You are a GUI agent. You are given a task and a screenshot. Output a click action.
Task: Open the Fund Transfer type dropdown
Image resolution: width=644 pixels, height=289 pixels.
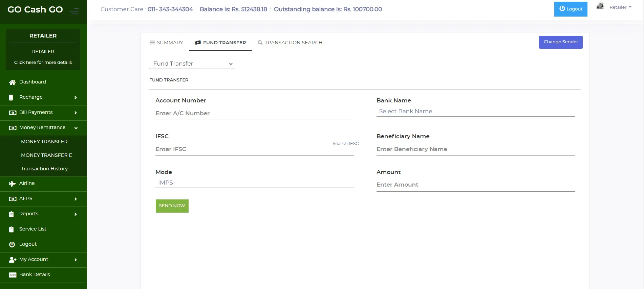point(191,64)
